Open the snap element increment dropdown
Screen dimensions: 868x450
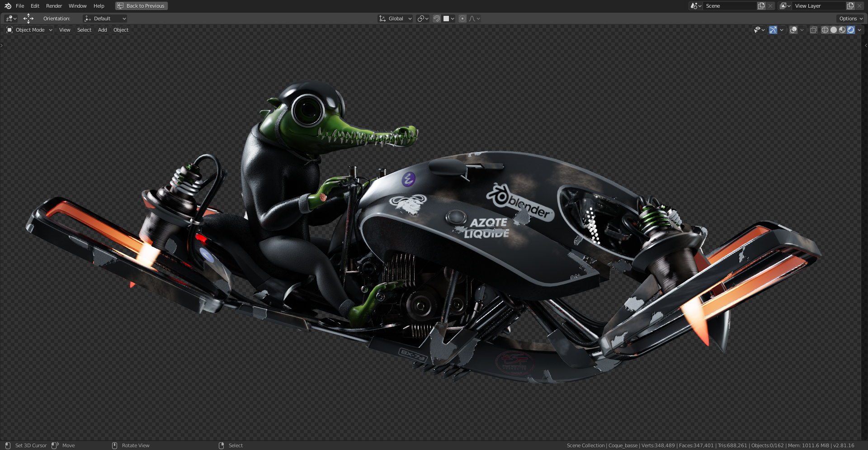(x=449, y=19)
